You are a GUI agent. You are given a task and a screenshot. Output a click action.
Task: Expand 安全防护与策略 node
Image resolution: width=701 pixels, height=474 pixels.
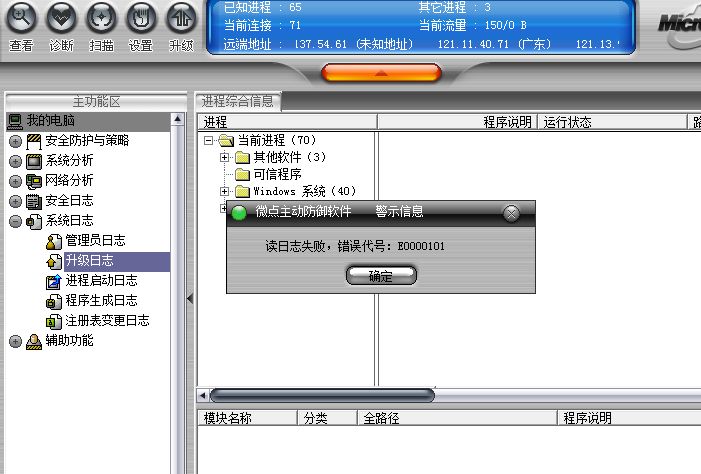pos(15,141)
